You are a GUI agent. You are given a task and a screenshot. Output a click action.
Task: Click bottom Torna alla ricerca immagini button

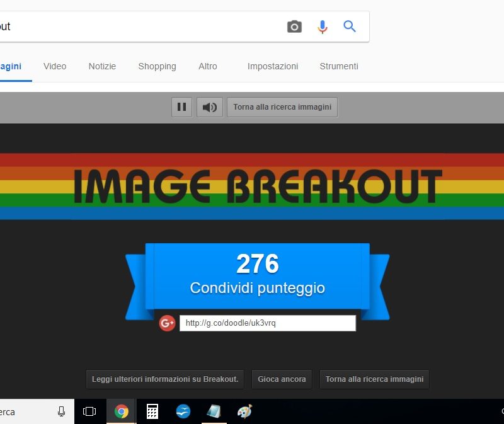point(374,379)
